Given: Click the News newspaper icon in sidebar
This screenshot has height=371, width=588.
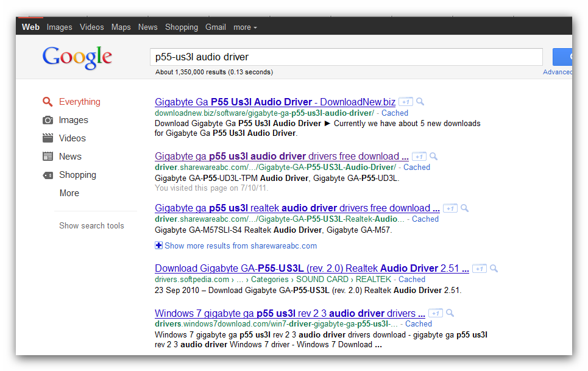Looking at the screenshot, I should (x=48, y=157).
